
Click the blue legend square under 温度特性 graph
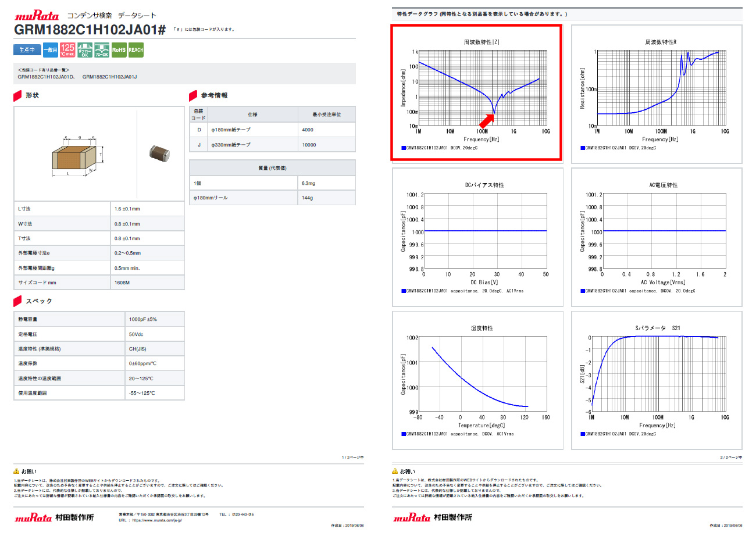pos(404,434)
